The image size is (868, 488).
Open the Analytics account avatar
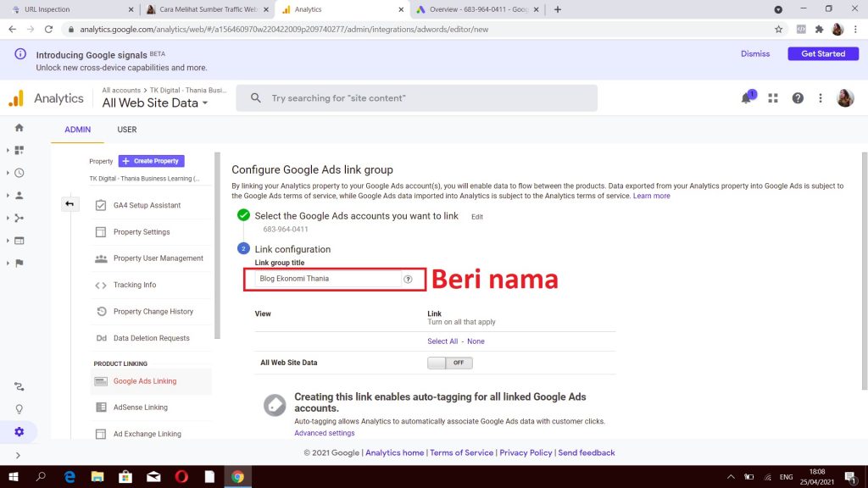click(x=845, y=98)
